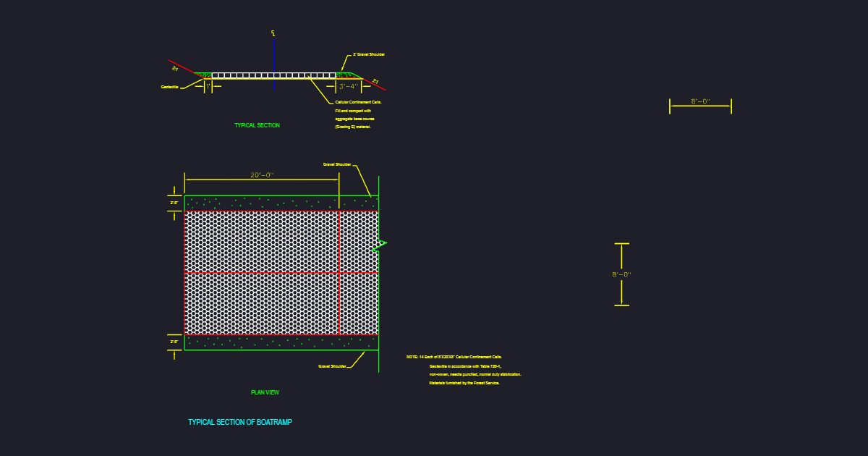868x456 pixels.
Task: Select the "PLAN VIEW" label
Action: point(265,392)
